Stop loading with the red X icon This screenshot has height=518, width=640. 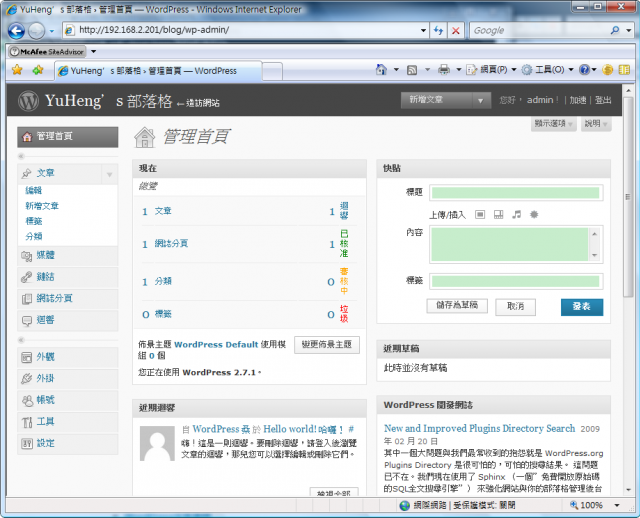coord(456,30)
